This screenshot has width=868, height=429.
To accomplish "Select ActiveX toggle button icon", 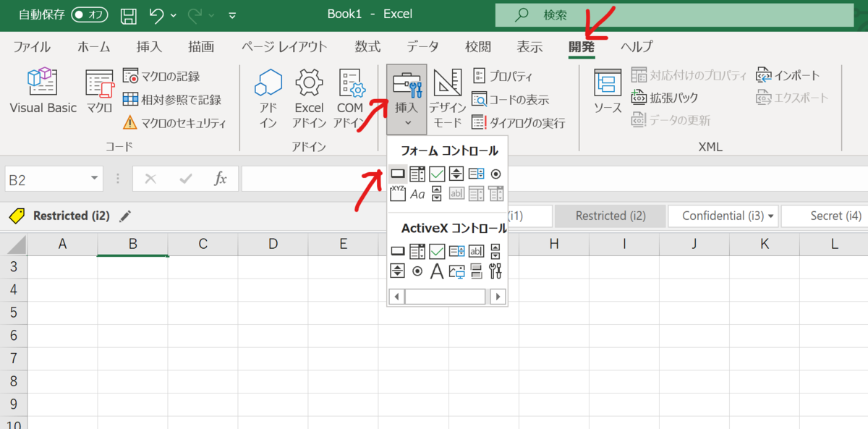I will [476, 271].
